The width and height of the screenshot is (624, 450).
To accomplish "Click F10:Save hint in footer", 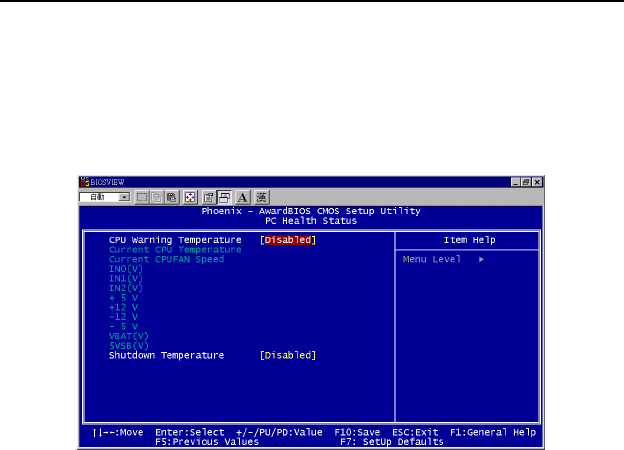I will pos(357,432).
